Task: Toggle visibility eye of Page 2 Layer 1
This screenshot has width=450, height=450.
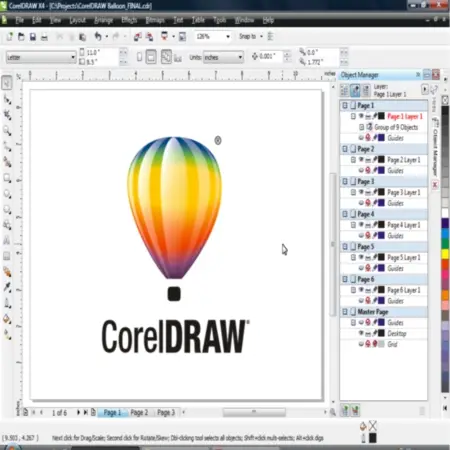Action: 361,160
